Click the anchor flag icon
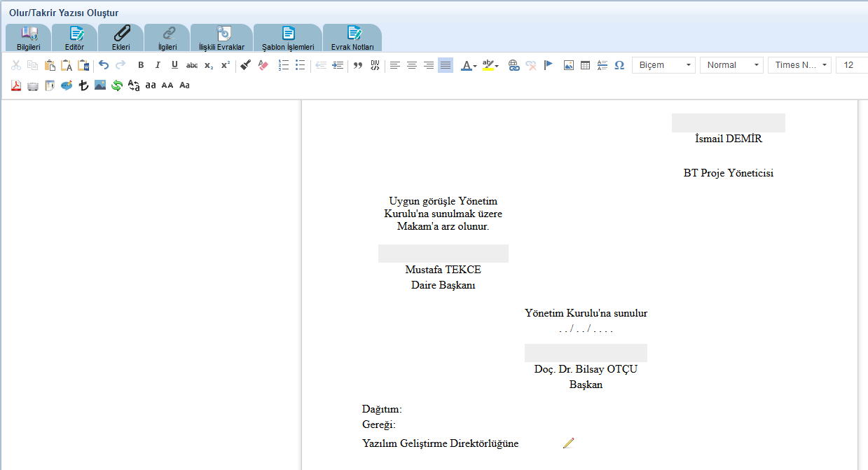The height and width of the screenshot is (470, 868). pyautogui.click(x=549, y=65)
